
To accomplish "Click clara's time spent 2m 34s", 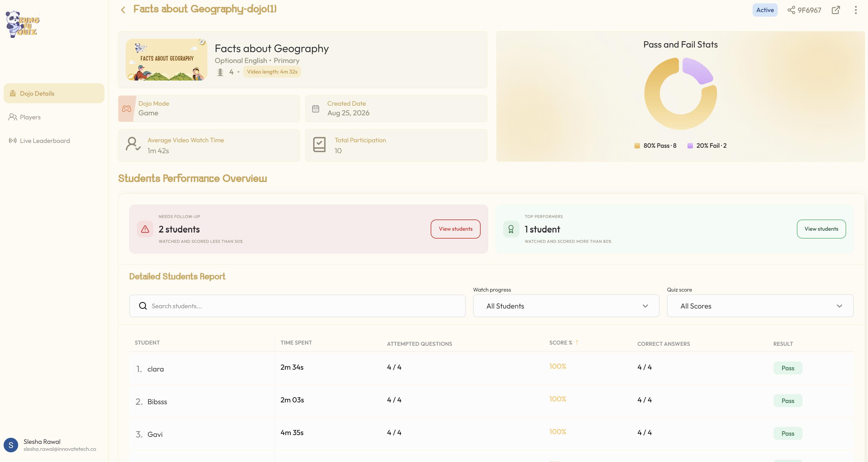I will tap(292, 367).
